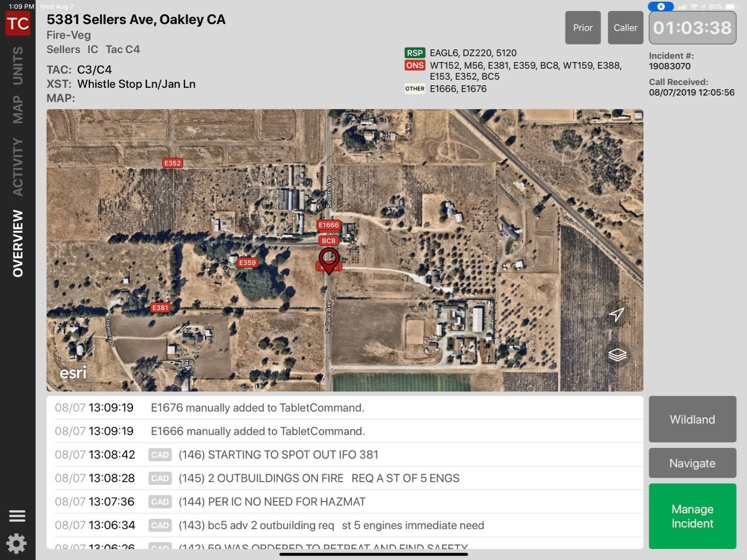Open the hamburger menu in the sidebar
Image resolution: width=747 pixels, height=560 pixels.
pyautogui.click(x=18, y=516)
